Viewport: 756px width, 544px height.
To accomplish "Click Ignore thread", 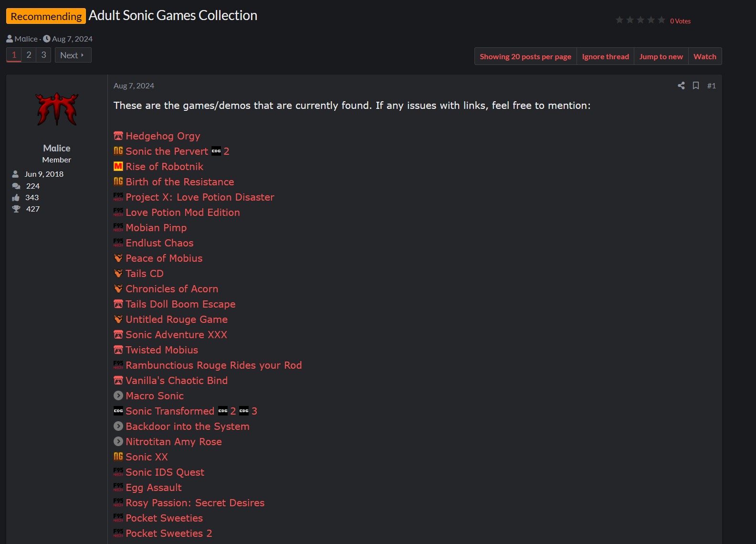I will pyautogui.click(x=605, y=56).
